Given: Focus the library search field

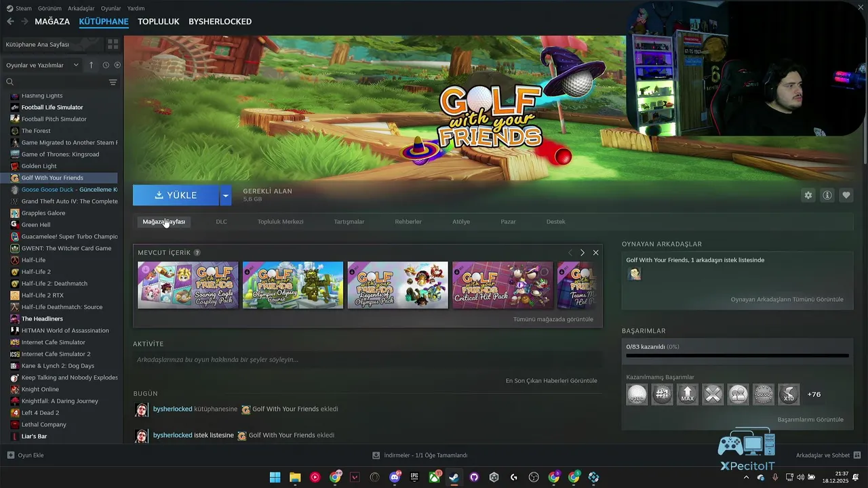Looking at the screenshot, I should (56, 82).
